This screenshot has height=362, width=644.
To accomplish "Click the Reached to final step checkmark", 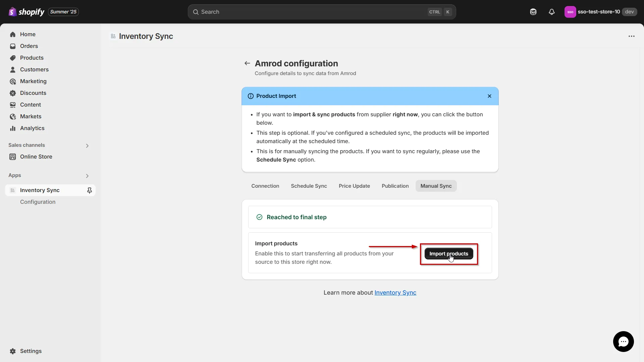I will [x=259, y=217].
